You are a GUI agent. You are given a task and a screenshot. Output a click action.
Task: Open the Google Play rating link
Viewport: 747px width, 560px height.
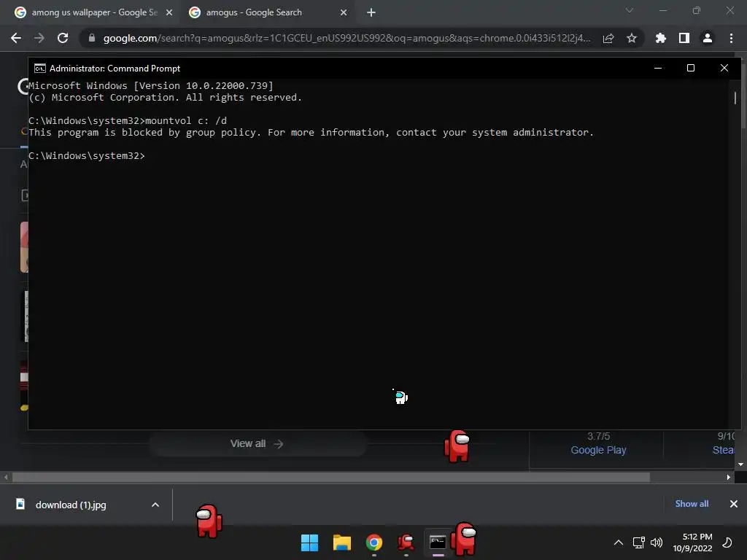(598, 450)
